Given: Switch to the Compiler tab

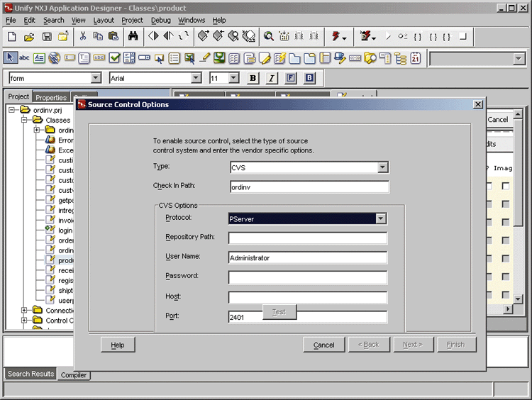Looking at the screenshot, I should [x=74, y=375].
